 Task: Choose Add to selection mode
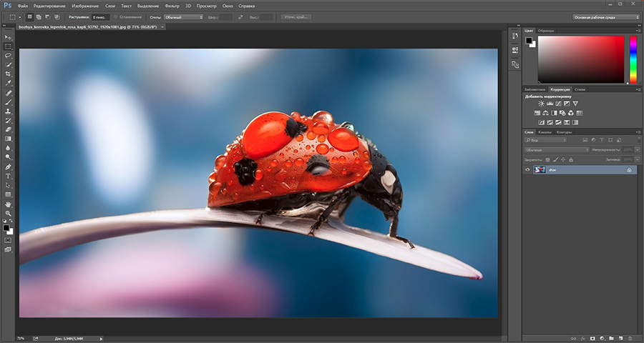39,17
